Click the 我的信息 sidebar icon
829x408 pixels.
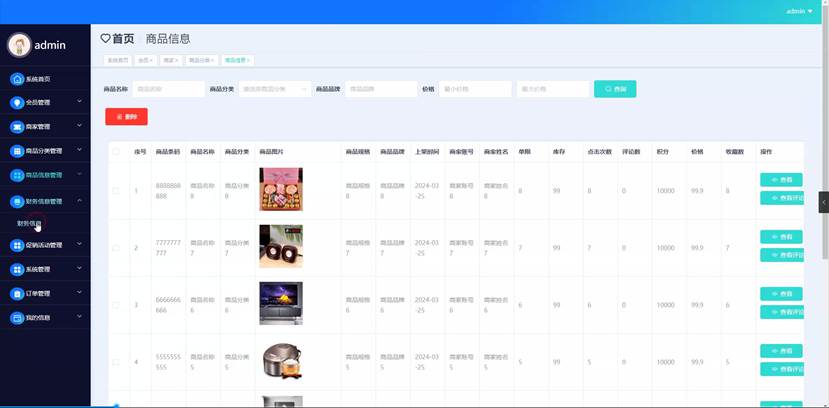tap(17, 318)
